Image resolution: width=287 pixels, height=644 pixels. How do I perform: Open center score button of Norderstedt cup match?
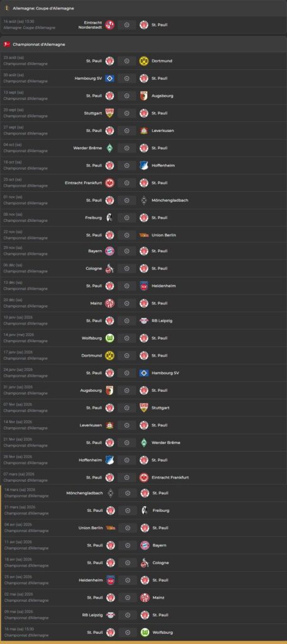point(127,25)
